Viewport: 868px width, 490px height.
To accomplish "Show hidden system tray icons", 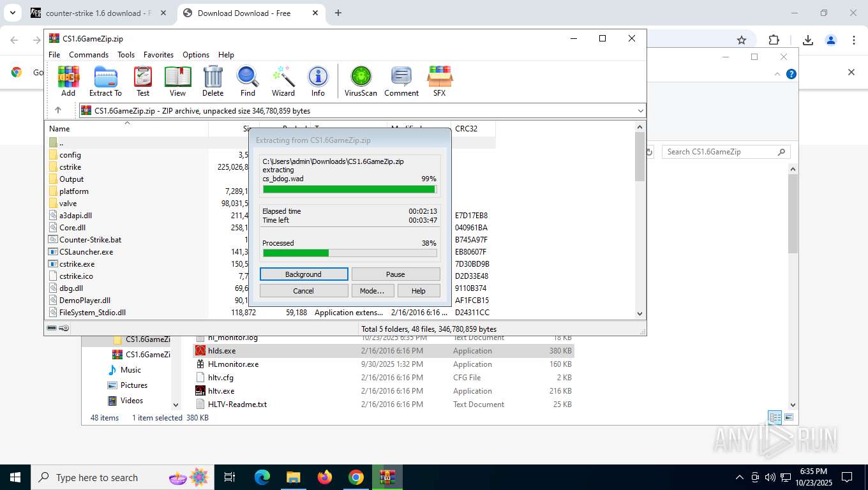I will (740, 477).
